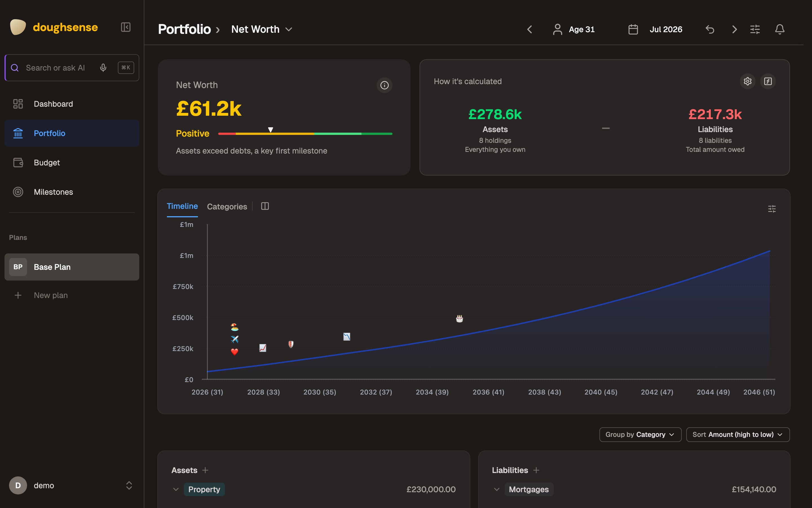
Task: Open the Milestones page
Action: [x=72, y=192]
